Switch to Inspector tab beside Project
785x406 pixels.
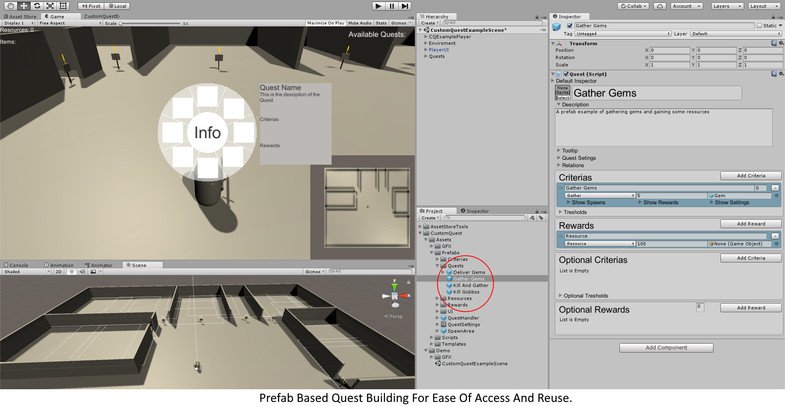pyautogui.click(x=474, y=211)
